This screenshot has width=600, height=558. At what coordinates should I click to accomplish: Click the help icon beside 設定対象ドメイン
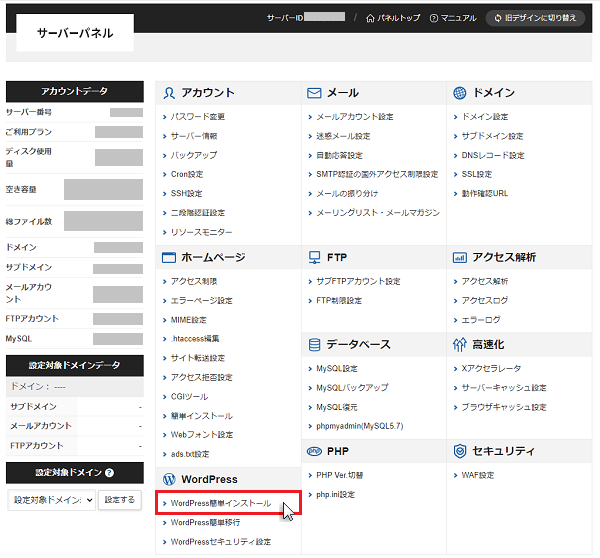pyautogui.click(x=109, y=473)
